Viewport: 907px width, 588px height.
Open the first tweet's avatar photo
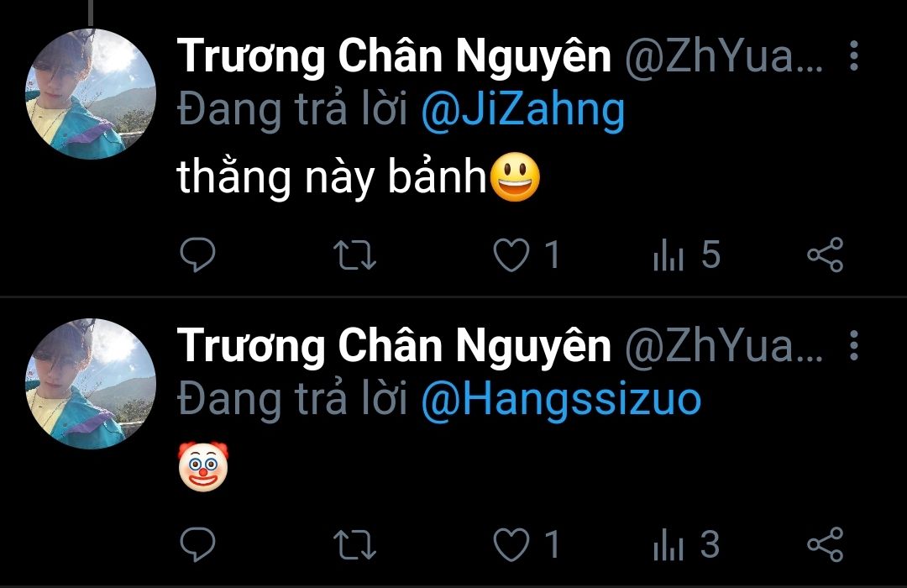pyautogui.click(x=91, y=94)
